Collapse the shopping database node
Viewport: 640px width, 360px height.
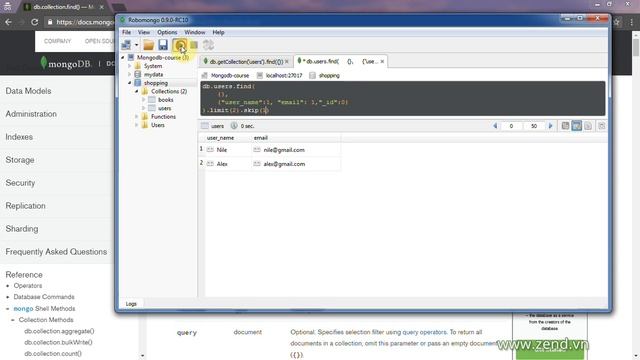[x=130, y=83]
